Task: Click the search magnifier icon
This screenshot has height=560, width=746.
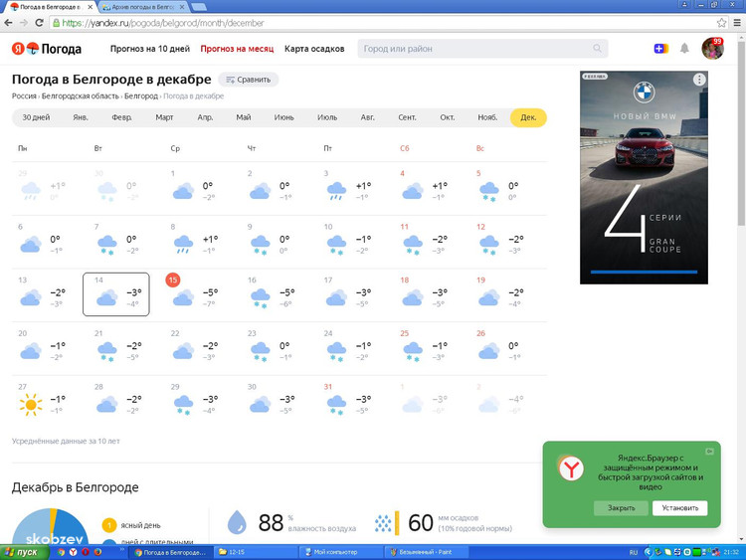Action: (597, 48)
